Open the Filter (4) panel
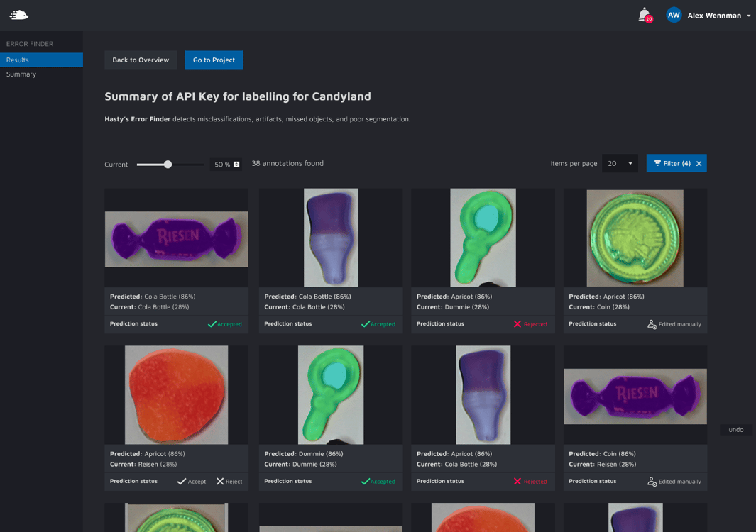756x532 pixels. [672, 164]
